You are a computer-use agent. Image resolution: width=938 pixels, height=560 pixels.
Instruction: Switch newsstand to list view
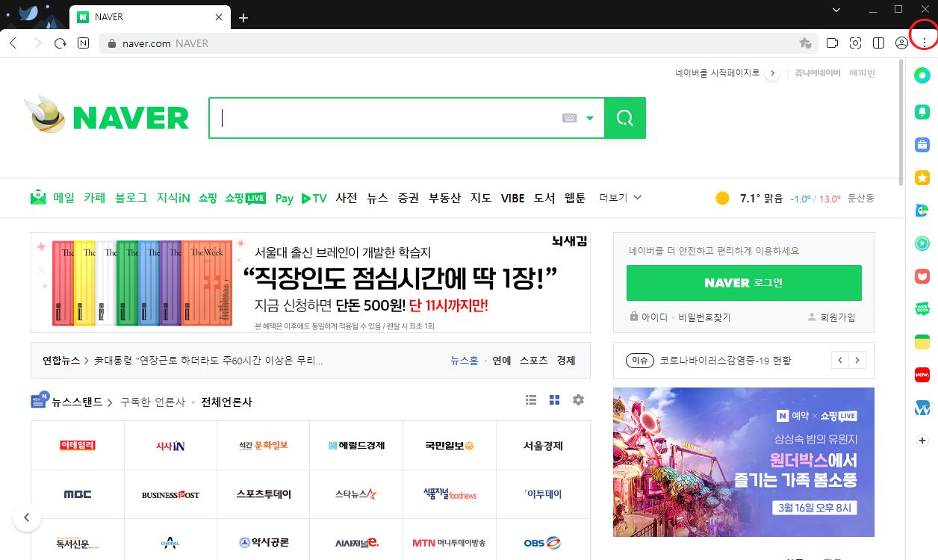(531, 400)
